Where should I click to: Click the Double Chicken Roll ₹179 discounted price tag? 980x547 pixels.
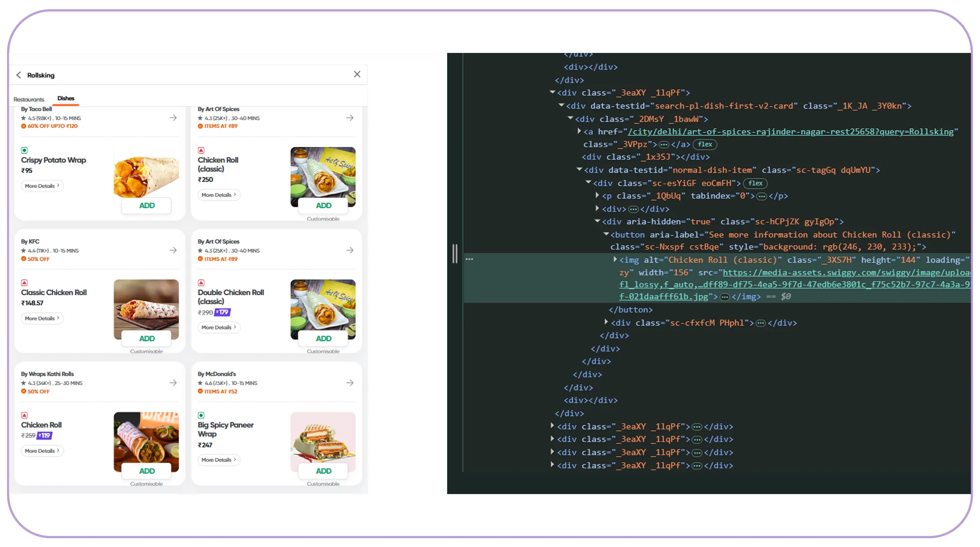(223, 312)
